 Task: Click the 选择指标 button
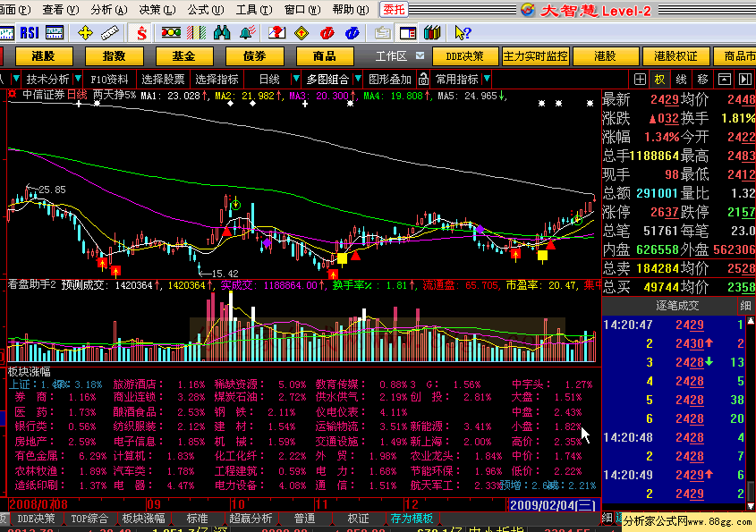click(217, 79)
